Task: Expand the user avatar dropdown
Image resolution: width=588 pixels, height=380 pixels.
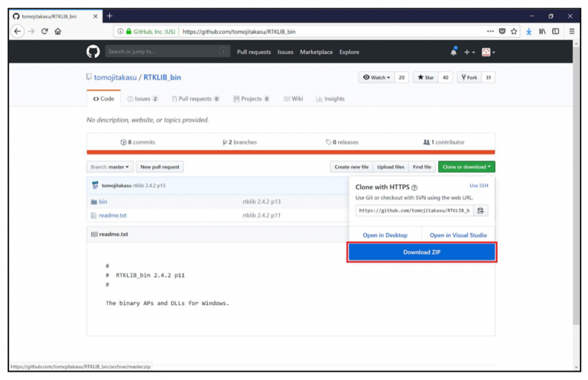Action: click(488, 52)
